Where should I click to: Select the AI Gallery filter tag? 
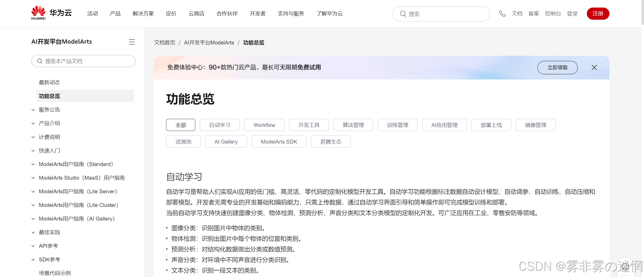226,142
